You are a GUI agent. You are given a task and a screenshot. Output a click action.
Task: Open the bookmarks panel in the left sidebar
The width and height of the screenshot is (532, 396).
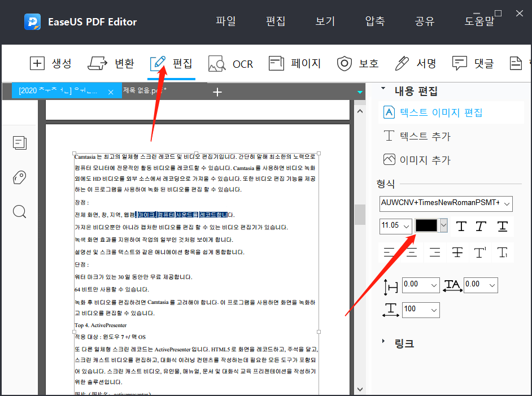(x=19, y=177)
